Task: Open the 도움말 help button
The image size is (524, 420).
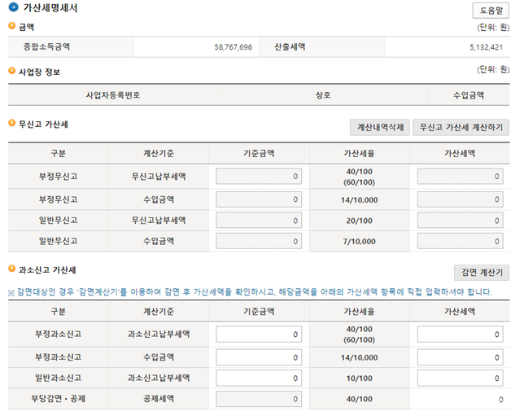Action: click(x=490, y=10)
